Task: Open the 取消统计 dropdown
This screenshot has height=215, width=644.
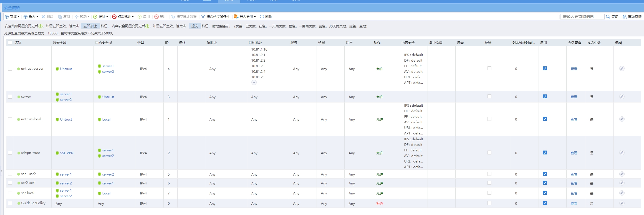Action: point(123,17)
